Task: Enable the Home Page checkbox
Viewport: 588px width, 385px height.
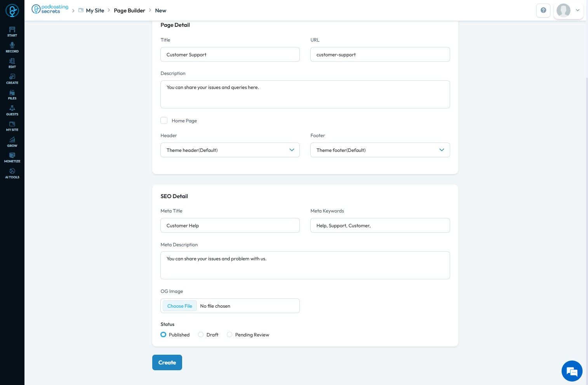Action: 164,120
